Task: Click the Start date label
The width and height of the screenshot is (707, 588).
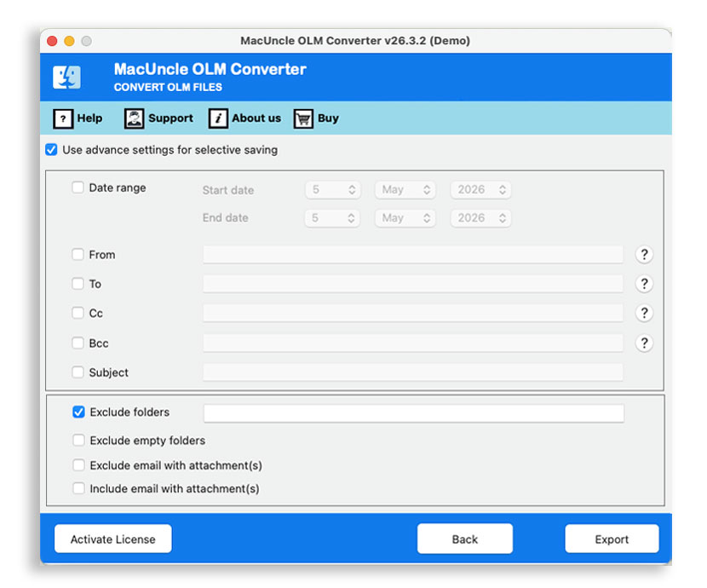Action: (x=228, y=190)
